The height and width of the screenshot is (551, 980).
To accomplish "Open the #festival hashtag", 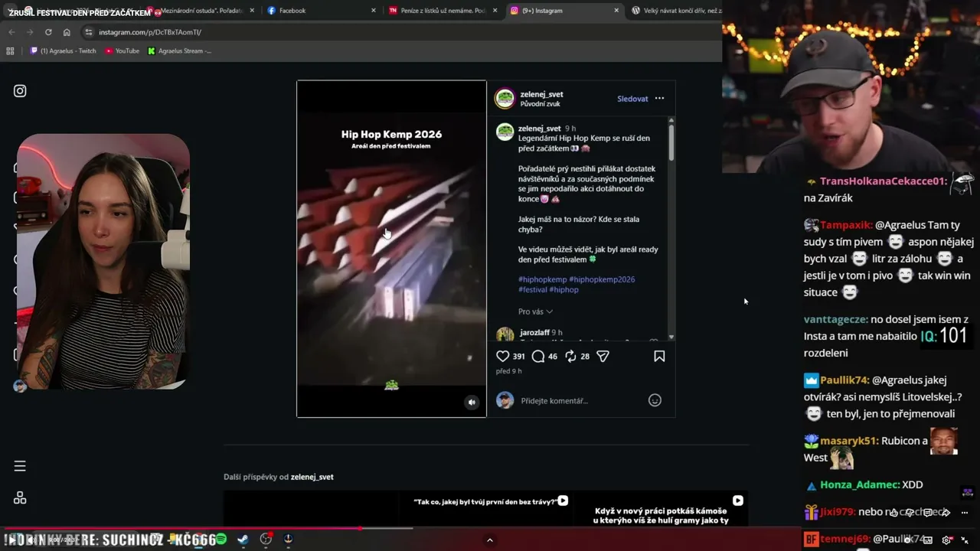I will click(x=533, y=290).
